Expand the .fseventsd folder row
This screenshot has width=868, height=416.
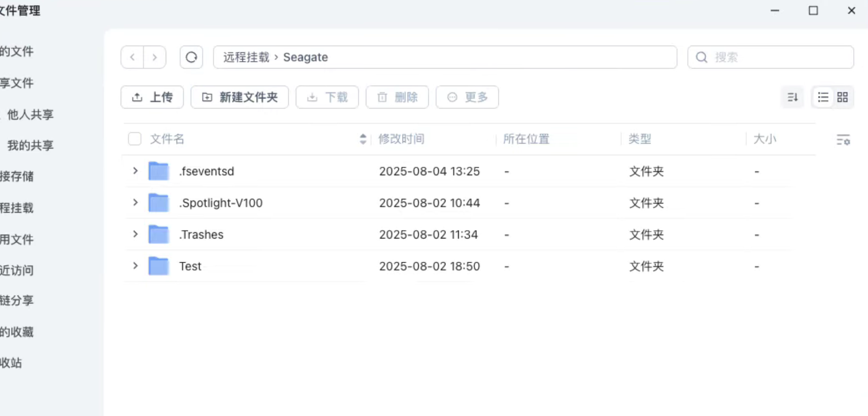tap(135, 171)
